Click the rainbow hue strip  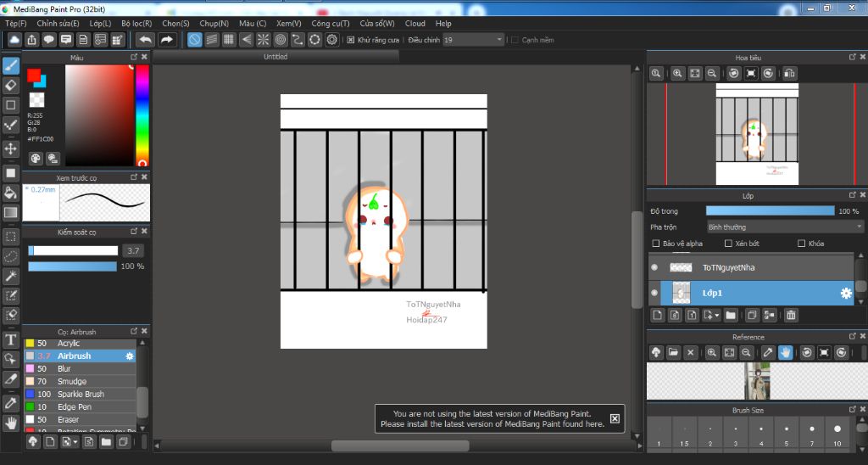[x=142, y=115]
